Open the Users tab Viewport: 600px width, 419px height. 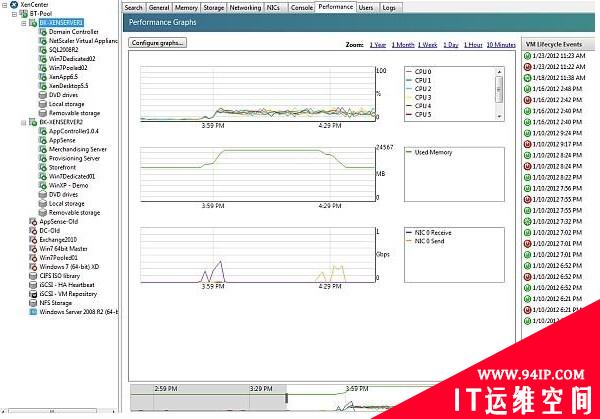(366, 8)
